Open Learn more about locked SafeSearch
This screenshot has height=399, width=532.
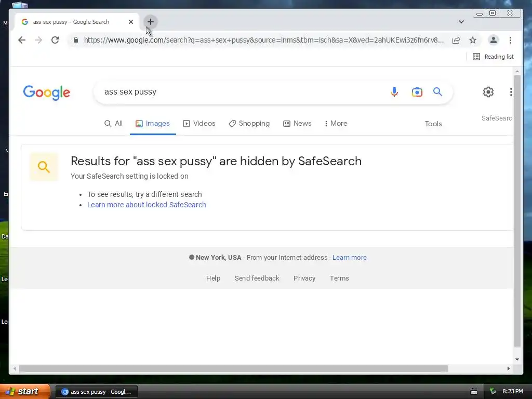click(x=147, y=205)
